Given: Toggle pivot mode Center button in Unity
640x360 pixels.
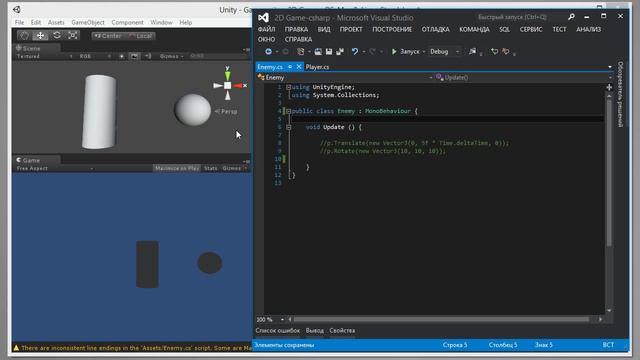Looking at the screenshot, I should (107, 36).
